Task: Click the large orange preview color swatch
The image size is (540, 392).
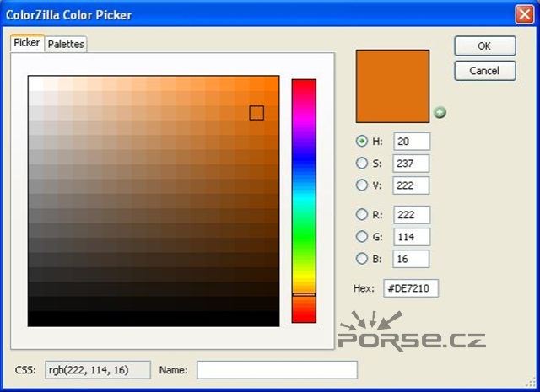Action: 392,86
